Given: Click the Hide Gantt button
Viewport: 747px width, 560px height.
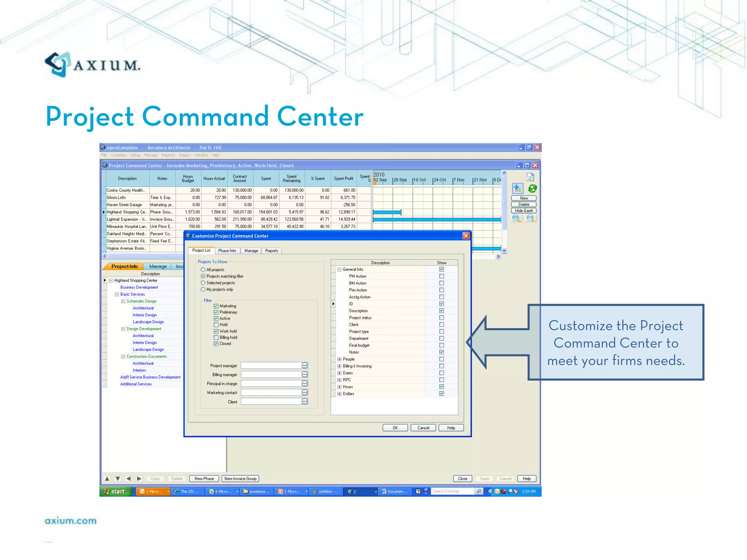Looking at the screenshot, I should pos(523,211).
